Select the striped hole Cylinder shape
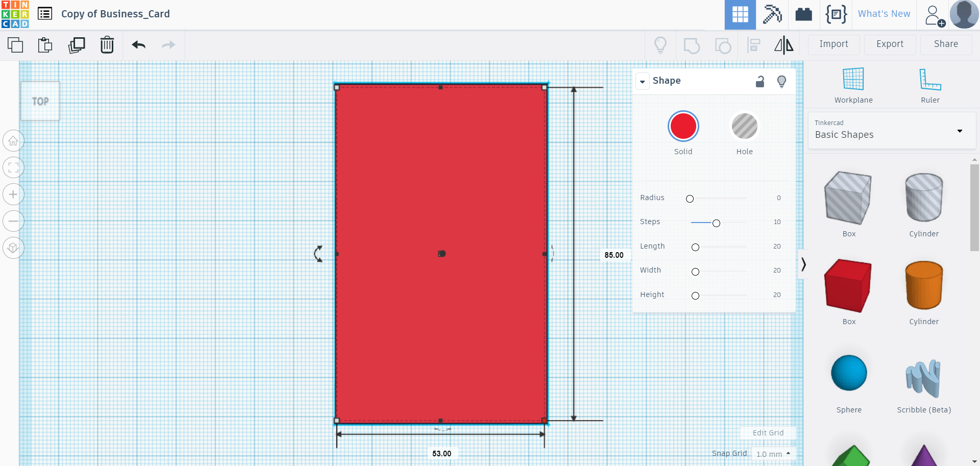 pyautogui.click(x=924, y=198)
